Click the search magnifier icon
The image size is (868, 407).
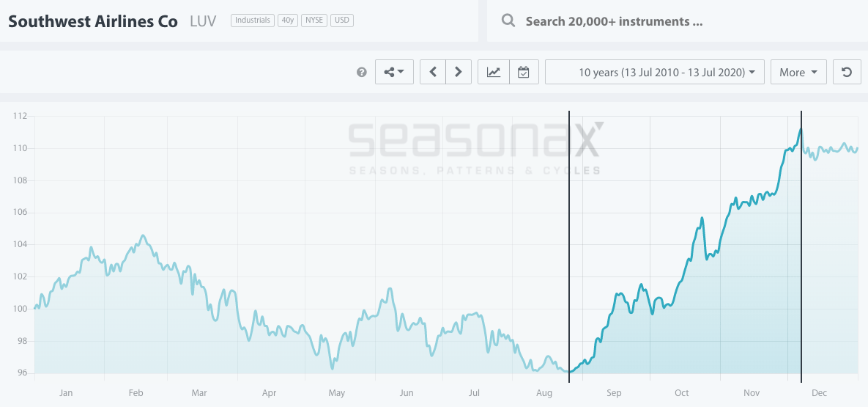click(508, 21)
